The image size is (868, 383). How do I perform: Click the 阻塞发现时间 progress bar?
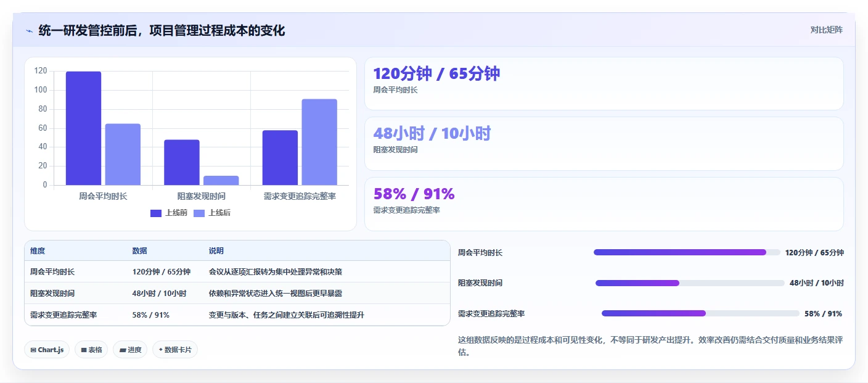click(x=690, y=283)
